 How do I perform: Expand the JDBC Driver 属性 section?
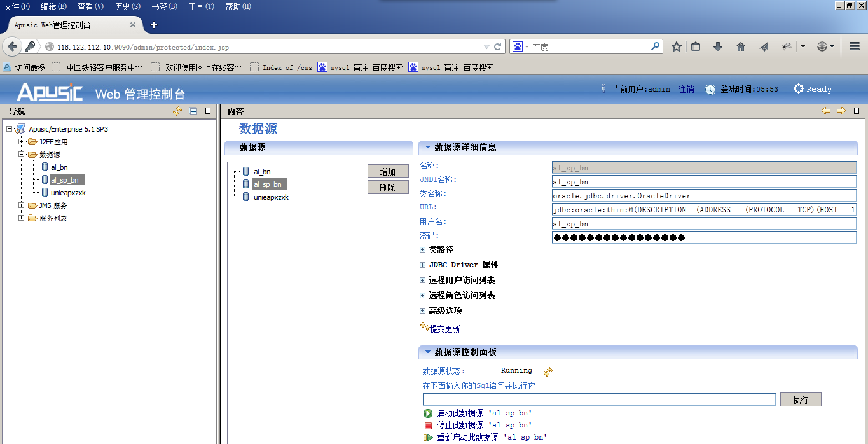click(x=422, y=265)
